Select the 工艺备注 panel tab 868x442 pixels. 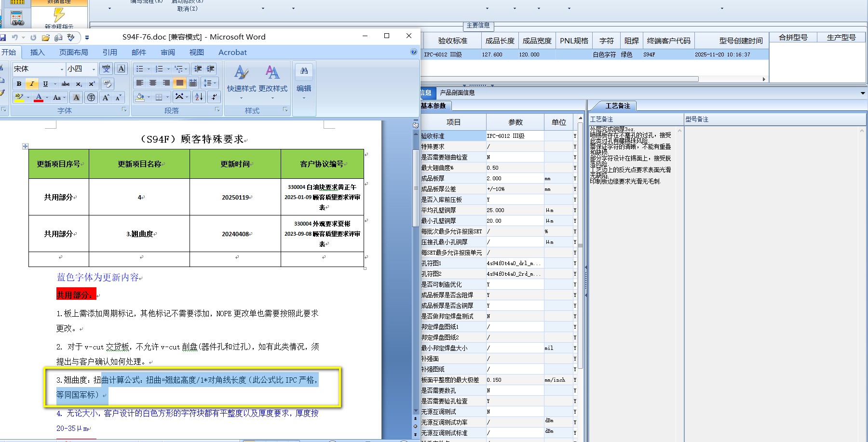(x=618, y=106)
